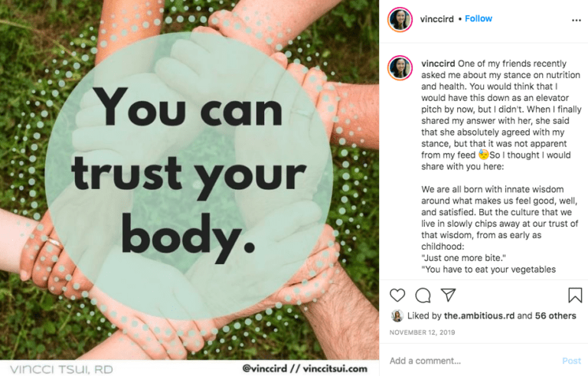Viewport: 588px width, 376px height.
Task: Open the.ambitious.rd profile link
Action: pos(479,316)
